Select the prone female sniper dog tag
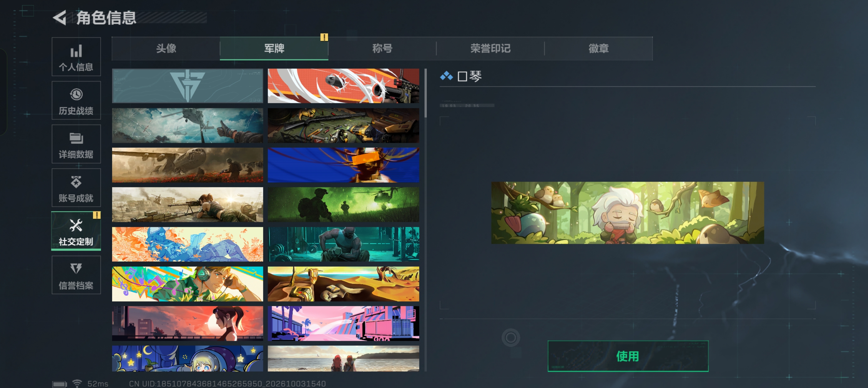Viewport: 868px width, 388px height. (187, 204)
